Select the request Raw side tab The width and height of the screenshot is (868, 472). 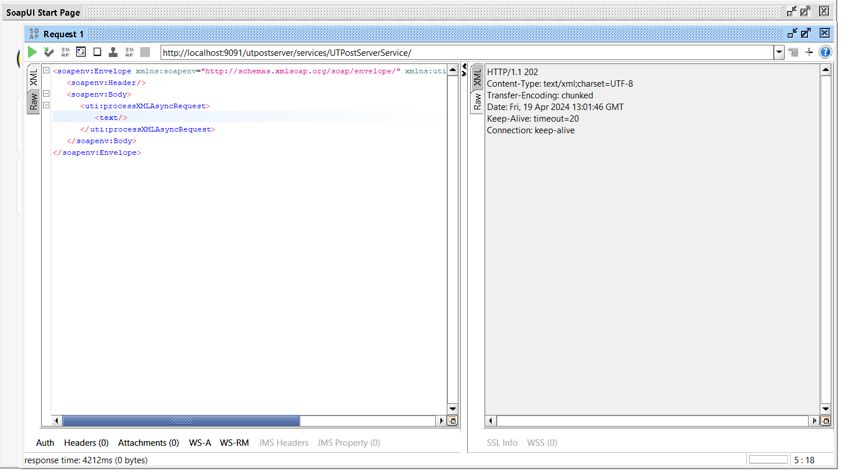(x=34, y=101)
